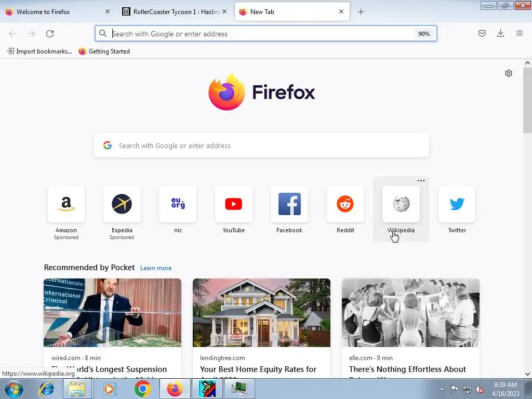Screen dimensions: 532x399
Task: Open article There's Nothing Effortless About
Action: coord(407,369)
